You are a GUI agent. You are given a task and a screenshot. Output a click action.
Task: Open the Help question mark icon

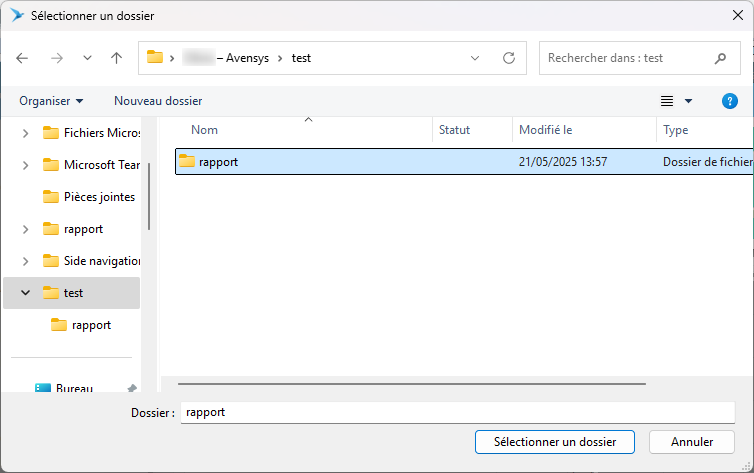729,101
